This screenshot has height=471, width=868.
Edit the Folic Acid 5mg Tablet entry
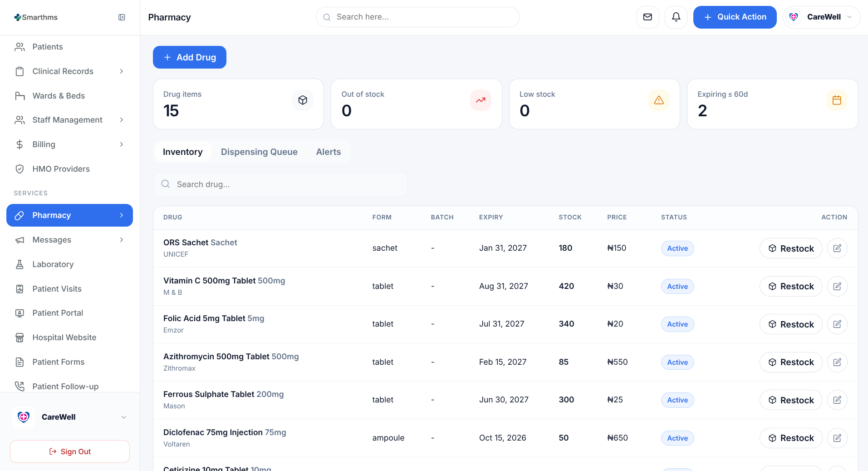pos(837,324)
